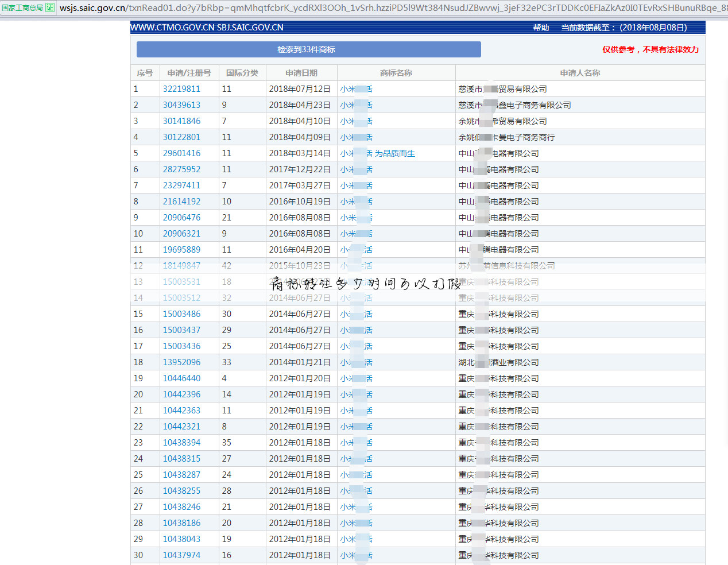Click the 帮助 (Help) link
728x565 pixels.
540,27
